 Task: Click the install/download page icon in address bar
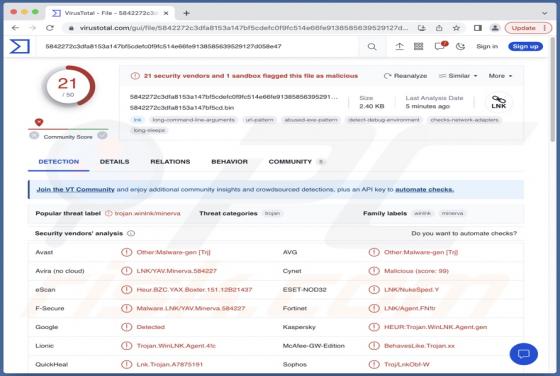[422, 28]
